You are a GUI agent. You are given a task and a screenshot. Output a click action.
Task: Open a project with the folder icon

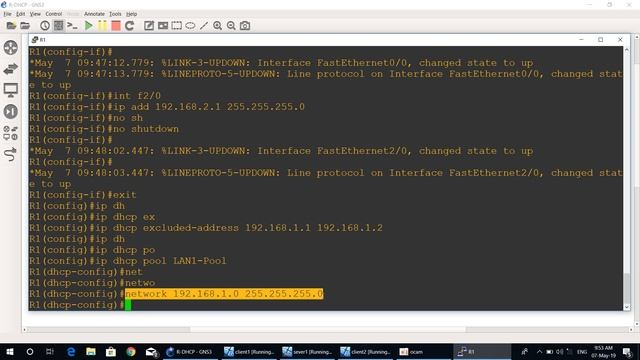pos(25,26)
